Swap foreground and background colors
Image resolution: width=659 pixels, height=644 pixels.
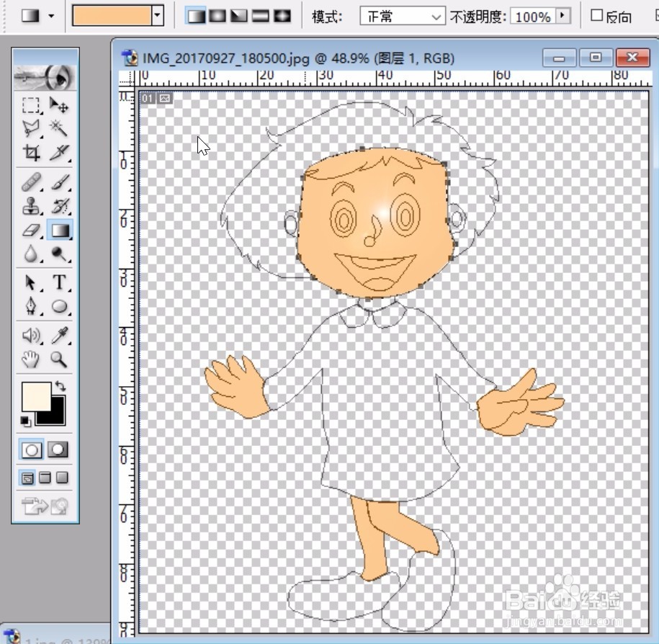click(x=60, y=385)
